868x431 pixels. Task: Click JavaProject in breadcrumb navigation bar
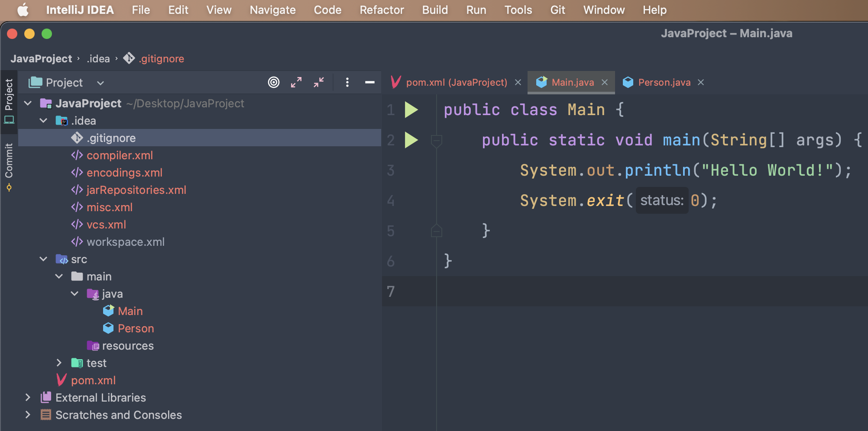click(x=41, y=58)
